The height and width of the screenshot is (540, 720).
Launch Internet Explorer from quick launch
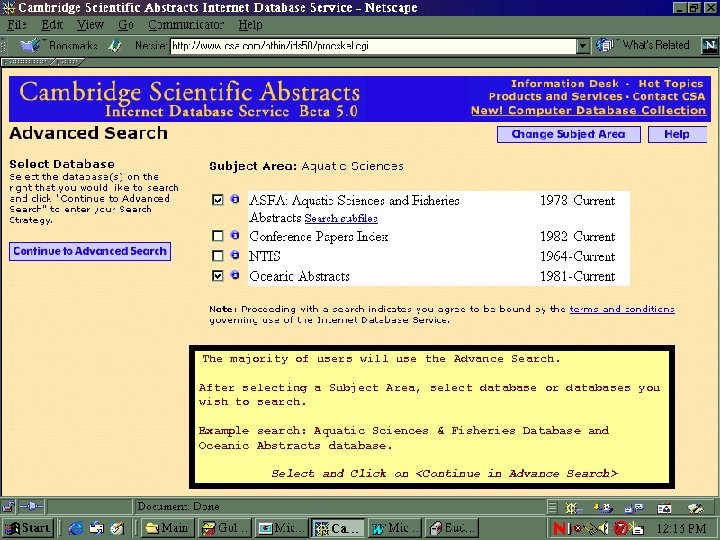click(x=75, y=529)
